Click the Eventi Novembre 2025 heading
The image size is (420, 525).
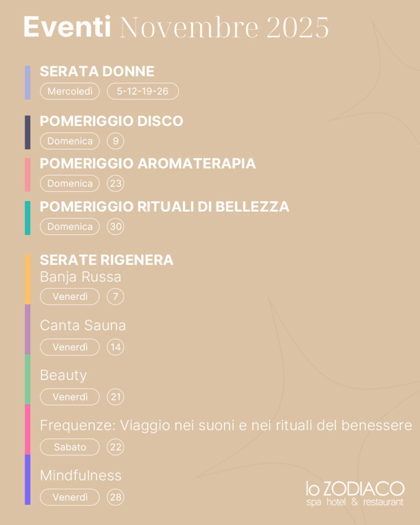176,28
